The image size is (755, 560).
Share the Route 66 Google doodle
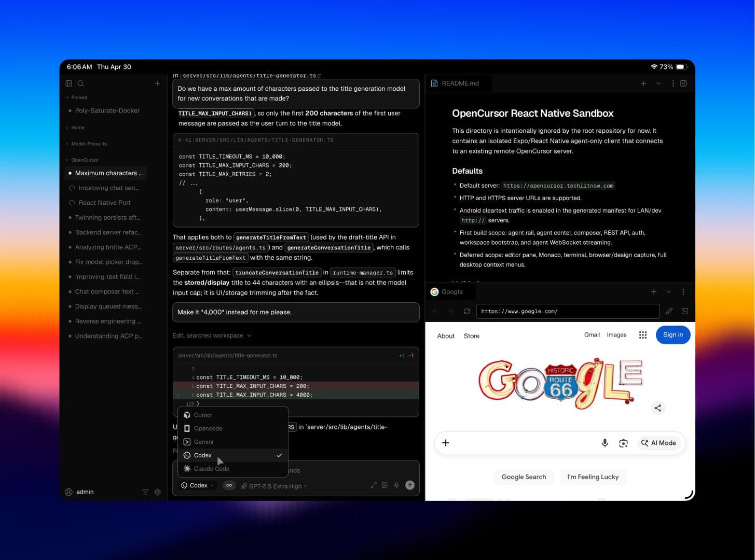pyautogui.click(x=658, y=408)
